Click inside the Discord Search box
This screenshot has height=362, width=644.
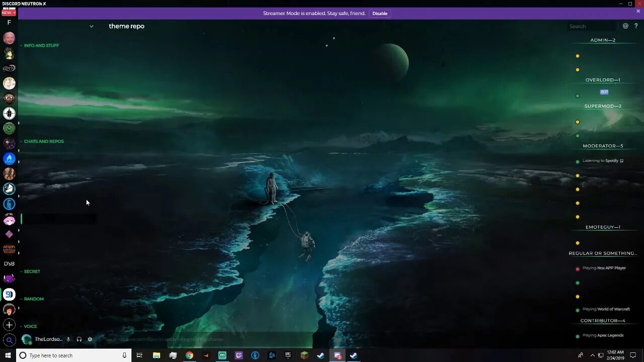click(x=592, y=26)
